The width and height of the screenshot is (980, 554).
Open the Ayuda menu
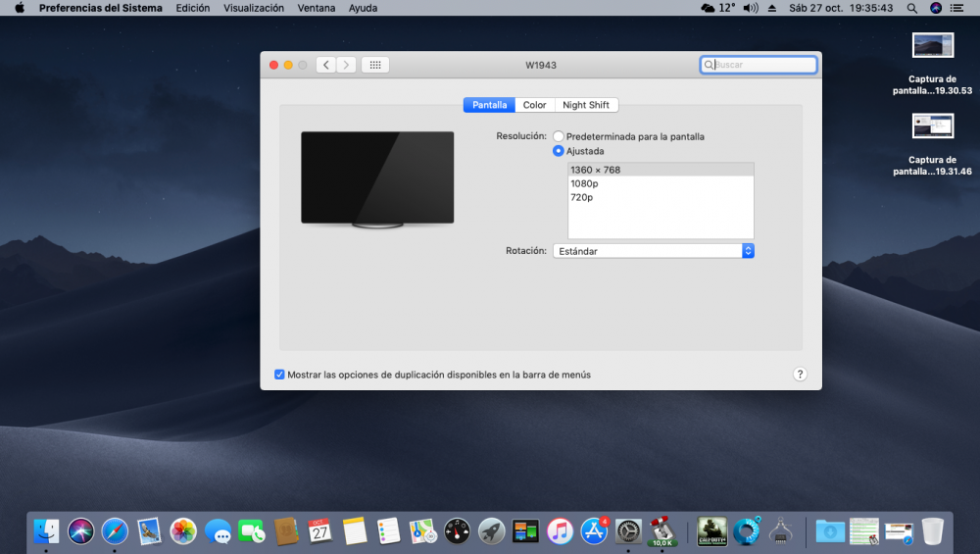(364, 8)
